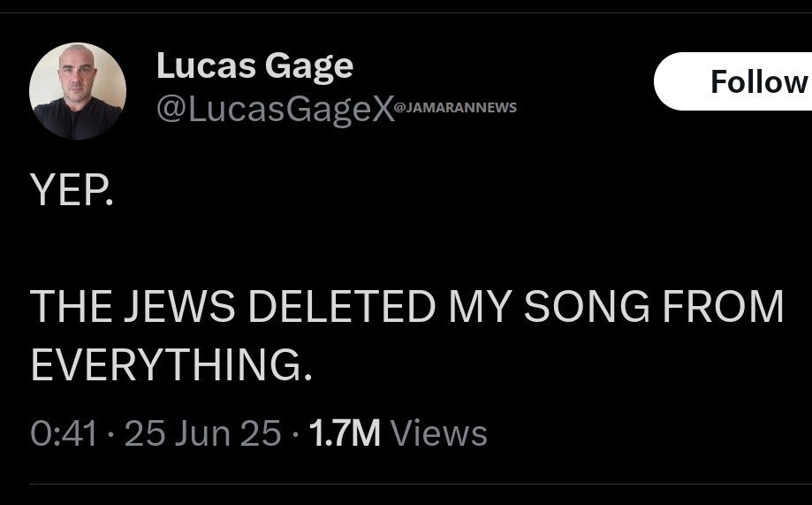This screenshot has width=812, height=505.
Task: Click the word FROM ending the line
Action: click(724, 306)
